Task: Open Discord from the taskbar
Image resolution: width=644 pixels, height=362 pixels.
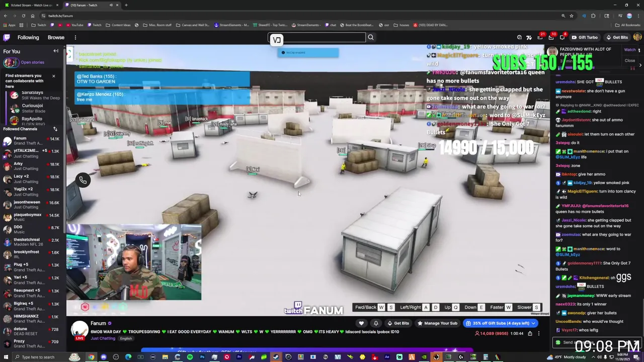Action: coord(104,357)
